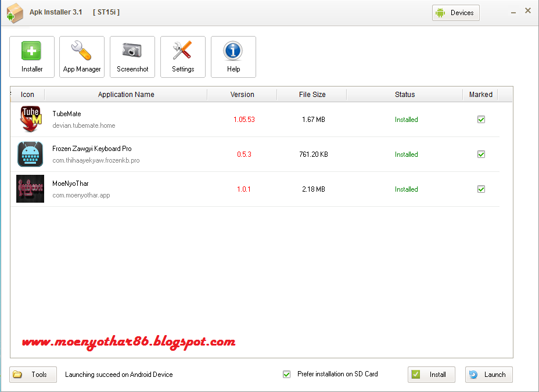Sort by Version column header
The width and height of the screenshot is (539, 392).
[242, 95]
